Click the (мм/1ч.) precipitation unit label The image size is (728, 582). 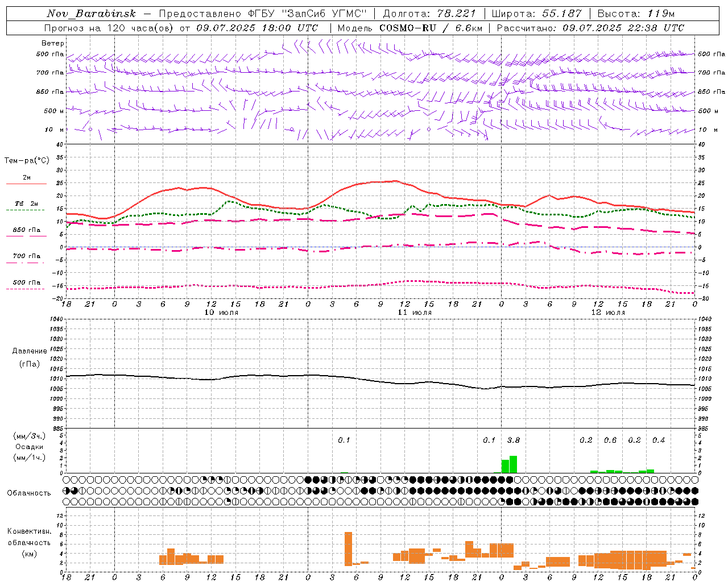tap(30, 458)
